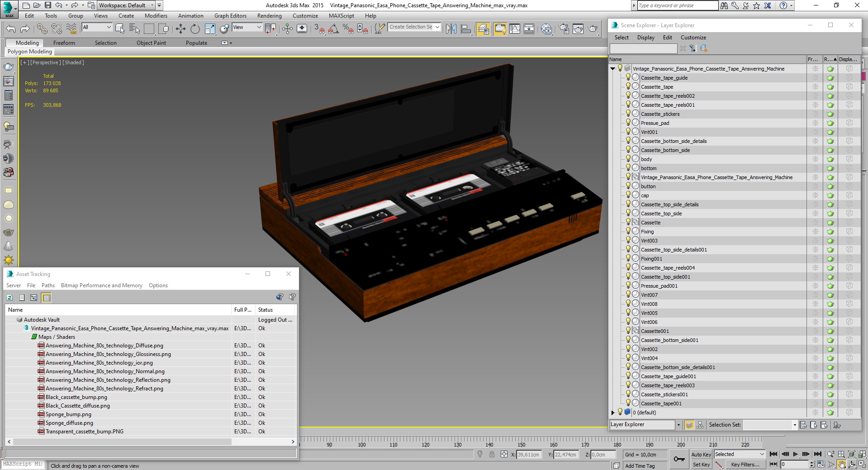868x470 pixels.
Task: Click the Save File icon in quick access
Action: tap(47, 5)
